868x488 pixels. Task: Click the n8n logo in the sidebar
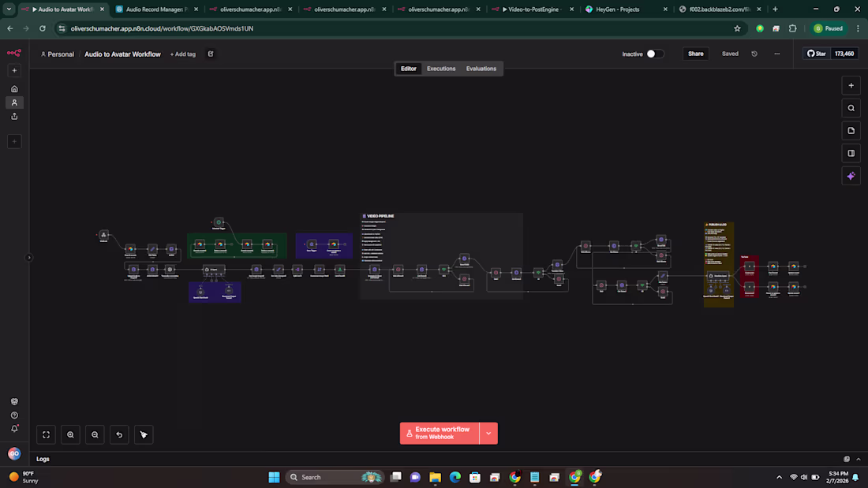[x=14, y=53]
